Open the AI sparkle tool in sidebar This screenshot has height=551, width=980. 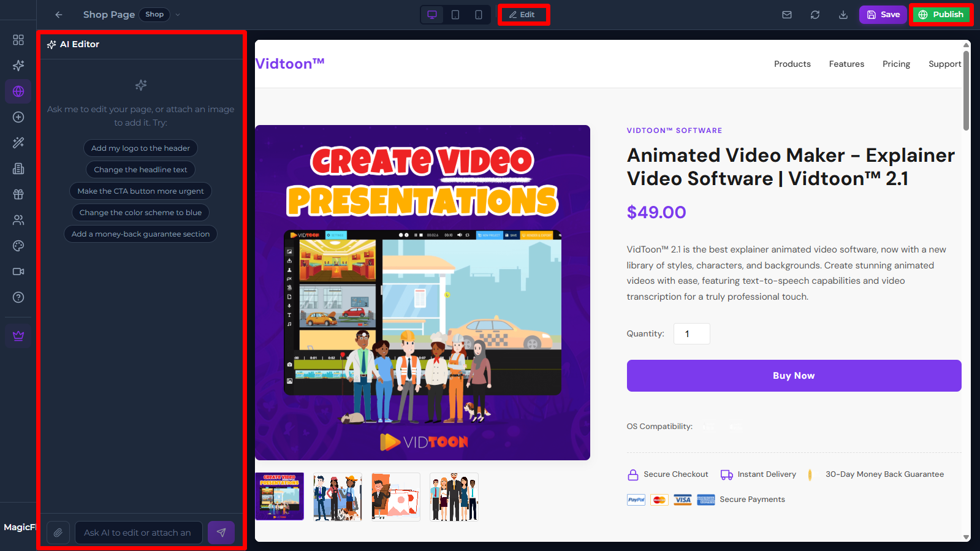(x=18, y=66)
